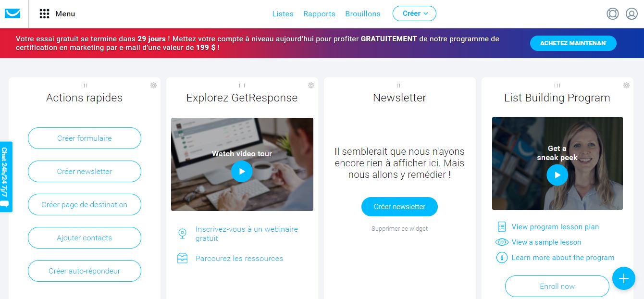The width and height of the screenshot is (644, 299).
Task: Open View program lesson plan link
Action: [x=555, y=227]
